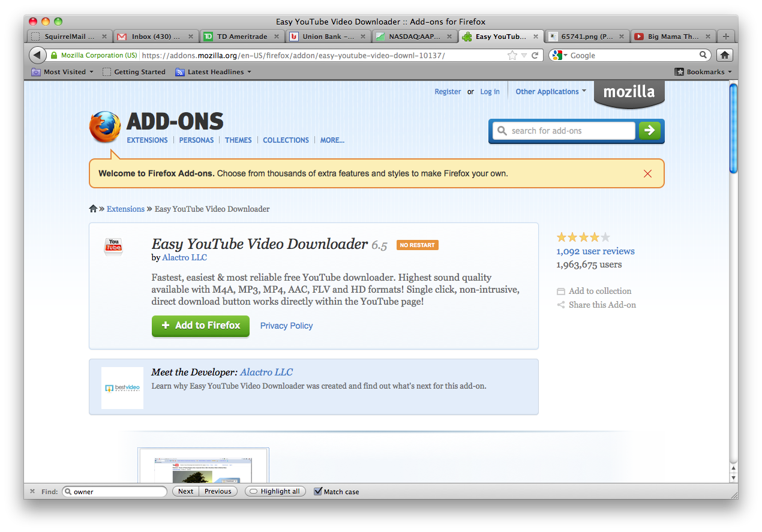Open the Getting Started bookmark

(134, 72)
